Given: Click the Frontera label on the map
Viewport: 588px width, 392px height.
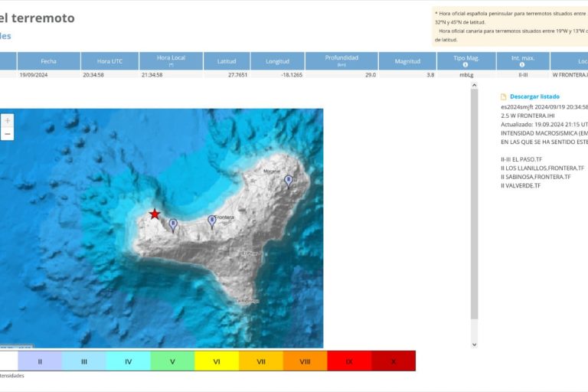Looking at the screenshot, I should click(x=225, y=217).
